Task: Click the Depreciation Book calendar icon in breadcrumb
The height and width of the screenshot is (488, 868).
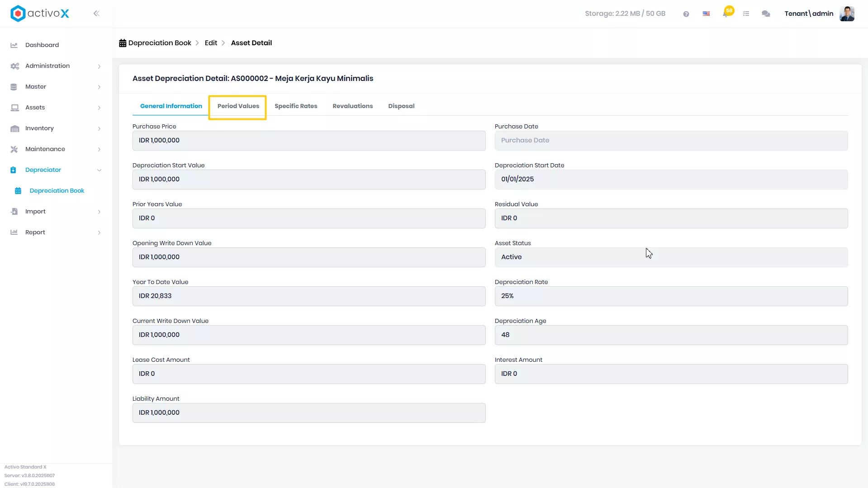Action: (x=123, y=43)
